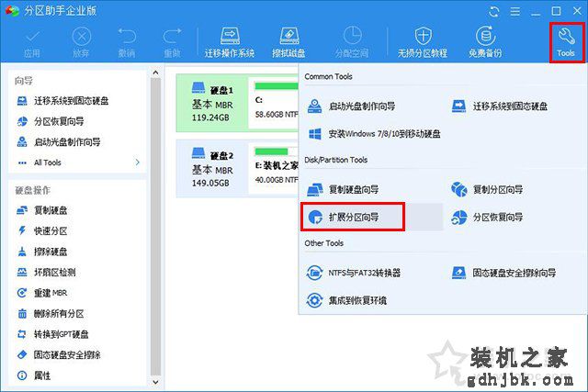588x392 pixels.
Task: Choose 复制硬盘向导 menu entry
Action: (x=343, y=190)
